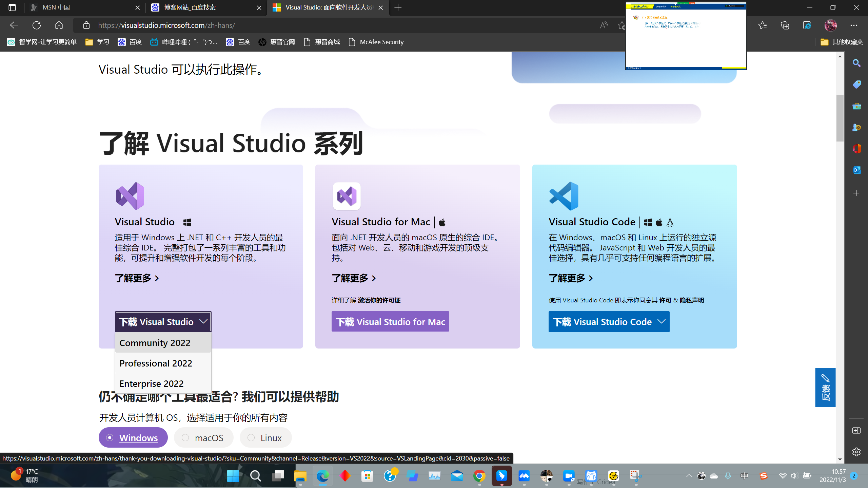Open File Explorer from taskbar
This screenshot has width=868, height=488.
click(300, 476)
